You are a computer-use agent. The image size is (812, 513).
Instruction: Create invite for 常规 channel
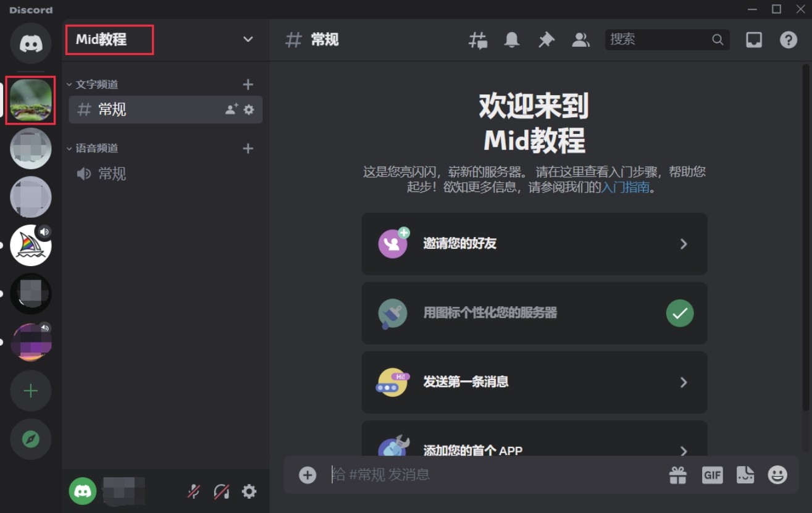[x=232, y=109]
